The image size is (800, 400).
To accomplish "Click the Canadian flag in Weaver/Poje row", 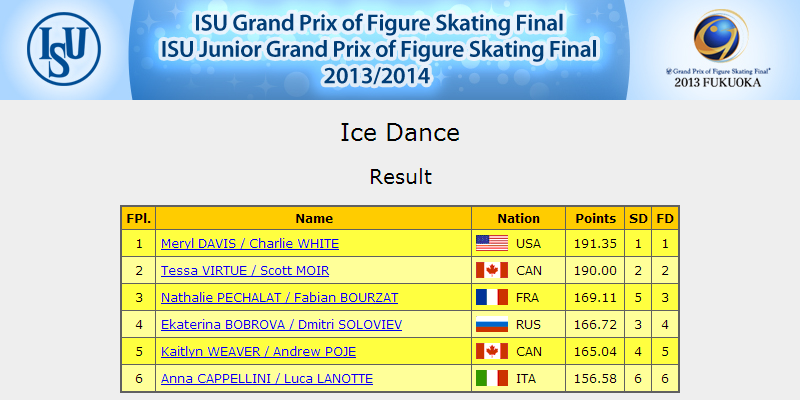I will (492, 351).
